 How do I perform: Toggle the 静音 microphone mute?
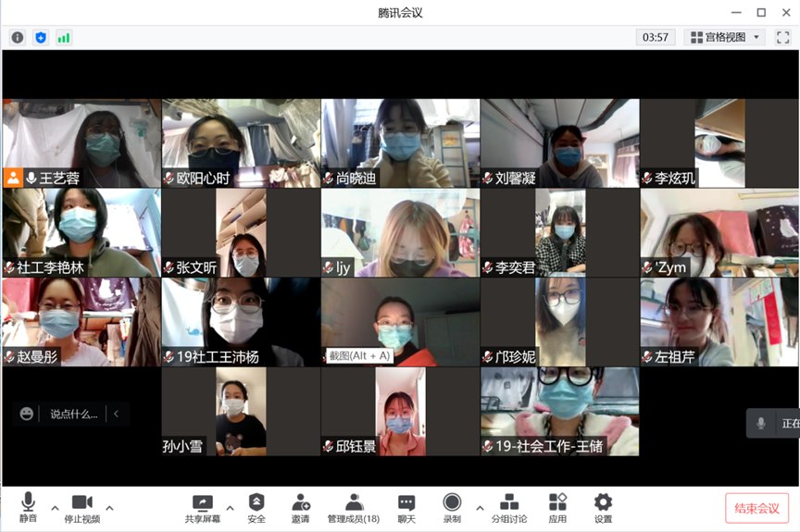28,507
